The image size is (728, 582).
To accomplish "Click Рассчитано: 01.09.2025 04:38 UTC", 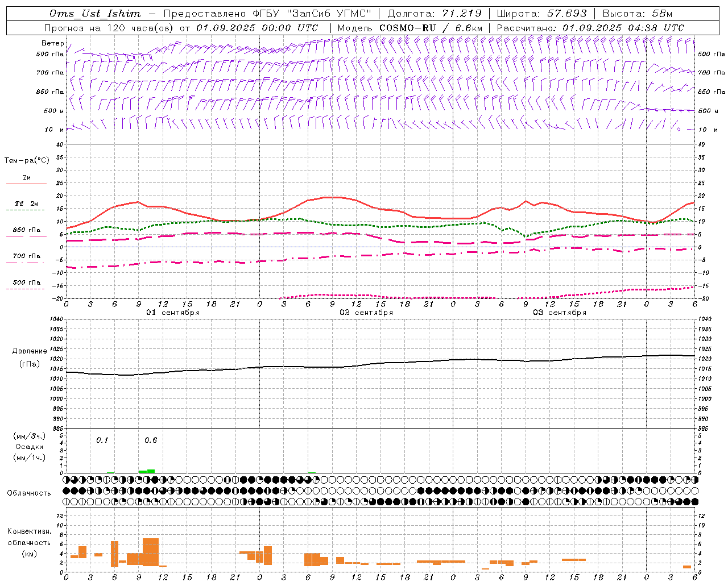I will pos(590,28).
